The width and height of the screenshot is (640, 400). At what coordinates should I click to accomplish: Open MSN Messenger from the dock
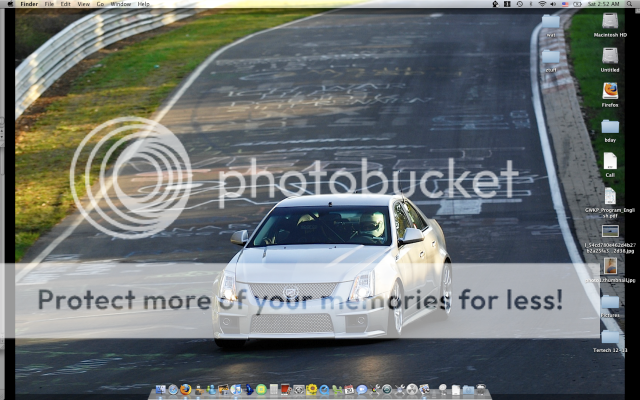click(212, 389)
